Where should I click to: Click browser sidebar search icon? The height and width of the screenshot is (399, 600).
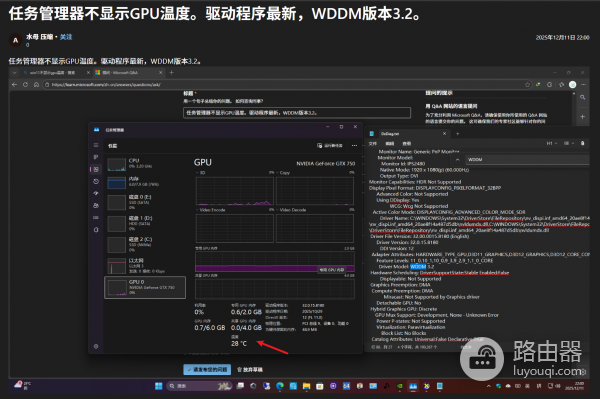click(582, 97)
